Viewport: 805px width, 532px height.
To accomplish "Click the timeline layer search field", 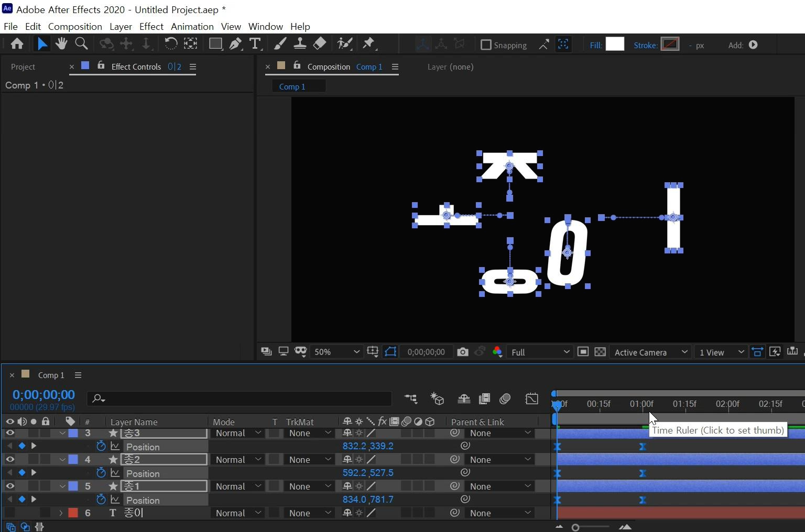I will tap(240, 398).
